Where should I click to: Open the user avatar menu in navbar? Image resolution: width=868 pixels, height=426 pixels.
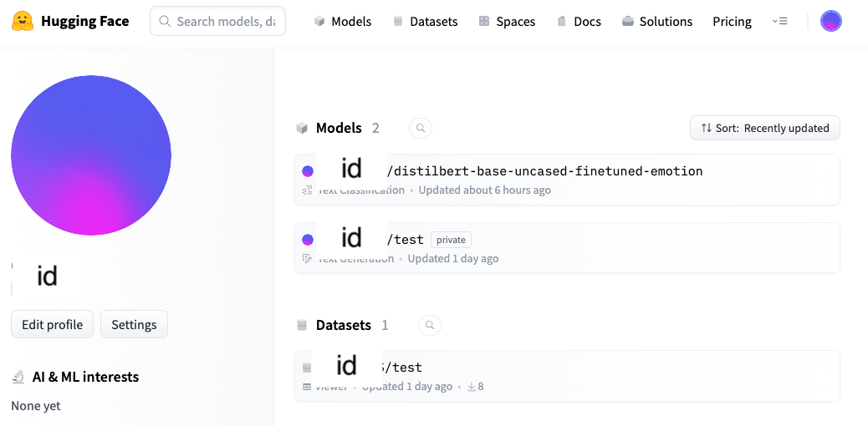(831, 22)
